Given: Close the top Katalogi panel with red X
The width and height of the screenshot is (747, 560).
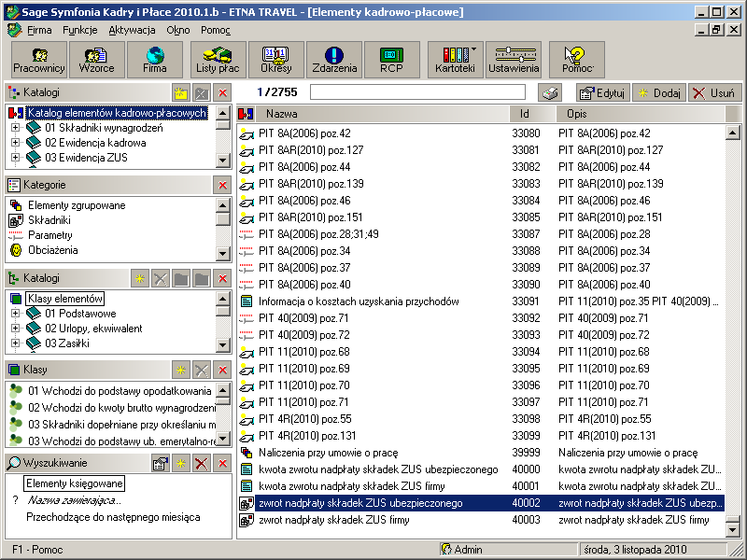Looking at the screenshot, I should (x=222, y=92).
